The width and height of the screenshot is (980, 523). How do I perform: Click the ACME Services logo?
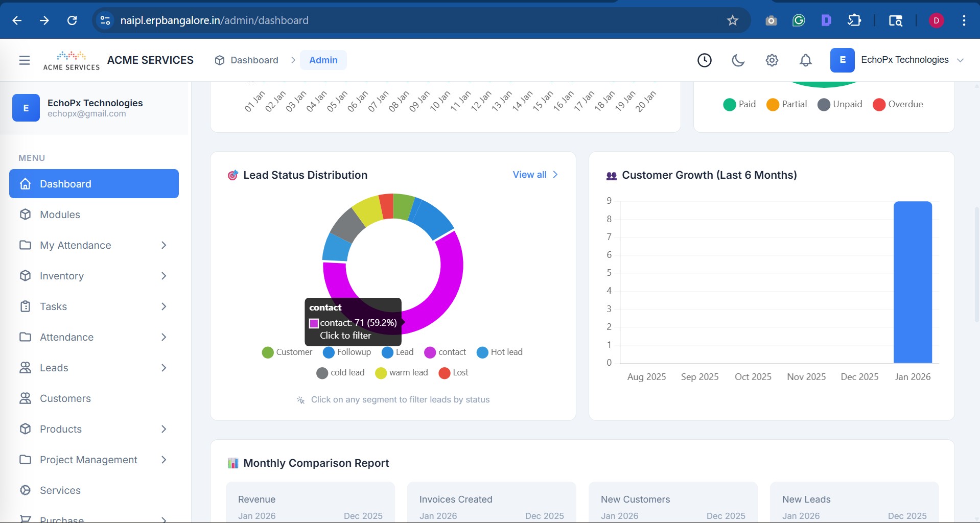(x=72, y=60)
